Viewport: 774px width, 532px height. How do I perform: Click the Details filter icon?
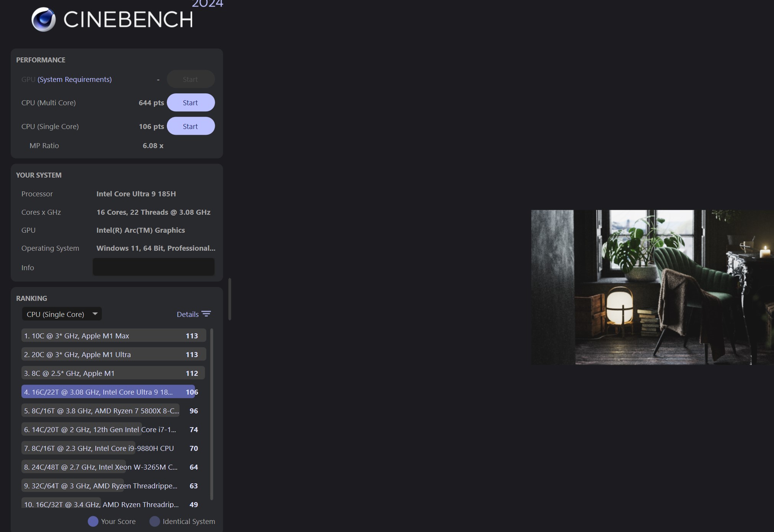click(x=206, y=314)
